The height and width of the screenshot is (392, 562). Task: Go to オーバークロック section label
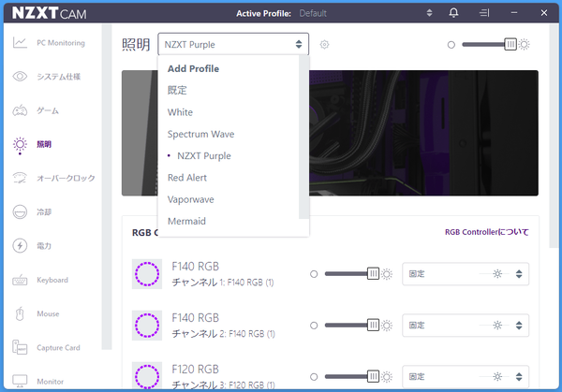66,178
